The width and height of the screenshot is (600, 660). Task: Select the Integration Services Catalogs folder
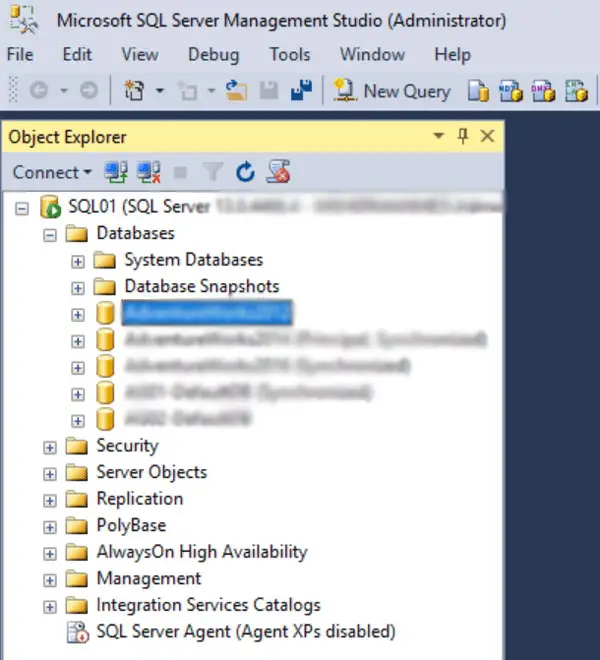point(207,605)
